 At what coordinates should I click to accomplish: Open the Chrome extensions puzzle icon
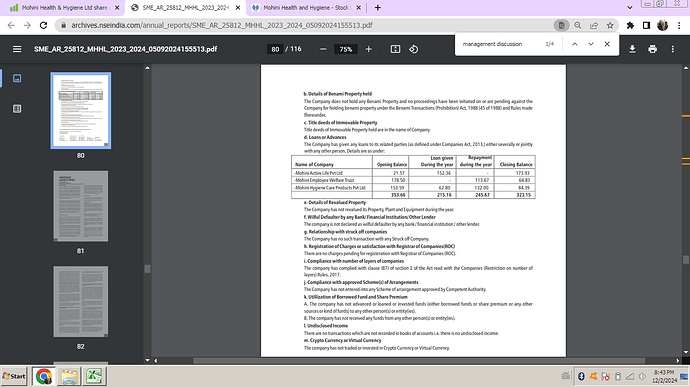[x=630, y=25]
